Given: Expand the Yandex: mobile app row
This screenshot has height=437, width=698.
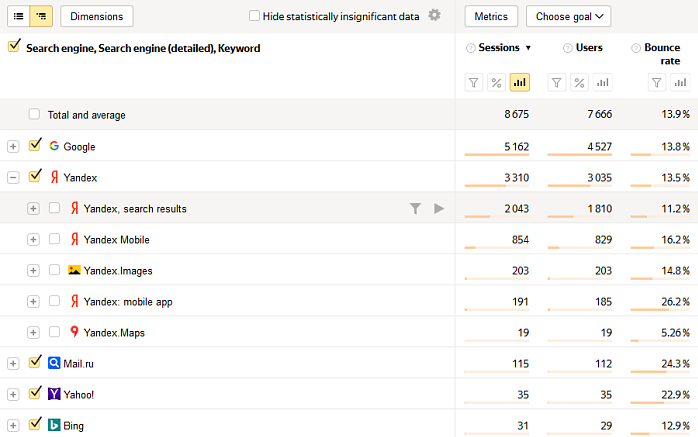Looking at the screenshot, I should coord(33,301).
